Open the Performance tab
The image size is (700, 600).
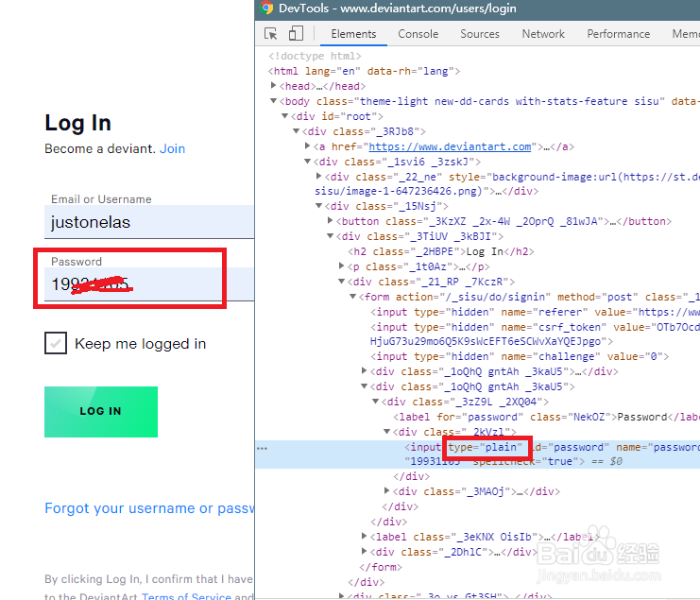click(x=619, y=34)
